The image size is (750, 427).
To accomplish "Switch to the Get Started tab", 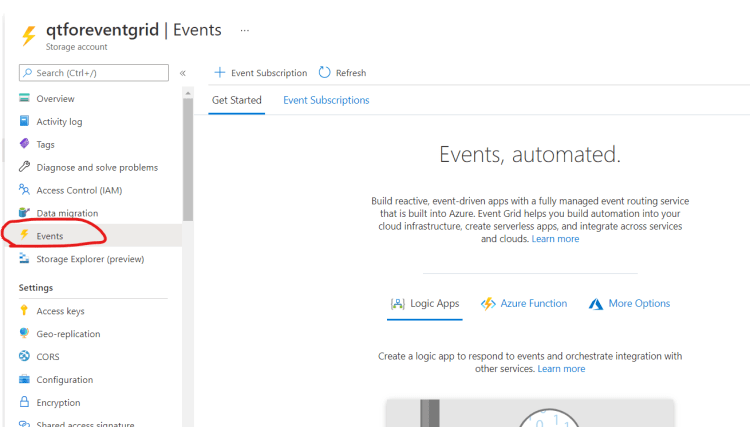I will [237, 100].
